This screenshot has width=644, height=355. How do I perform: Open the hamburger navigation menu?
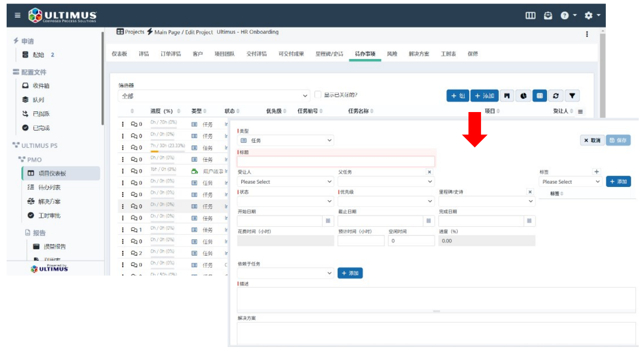(17, 15)
